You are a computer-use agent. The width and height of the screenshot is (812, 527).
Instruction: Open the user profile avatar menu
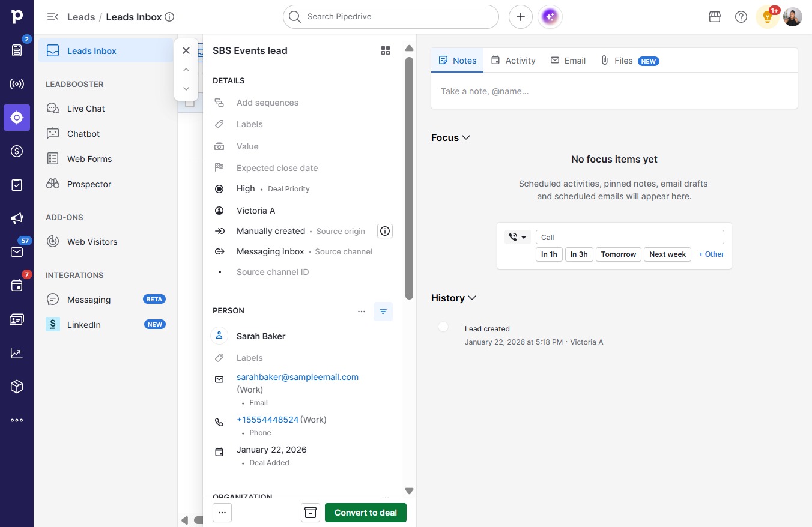(x=793, y=17)
